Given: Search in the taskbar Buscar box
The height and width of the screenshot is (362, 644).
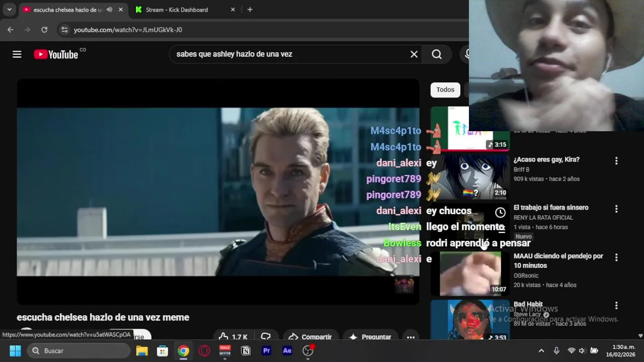Looking at the screenshot, I should 78,350.
